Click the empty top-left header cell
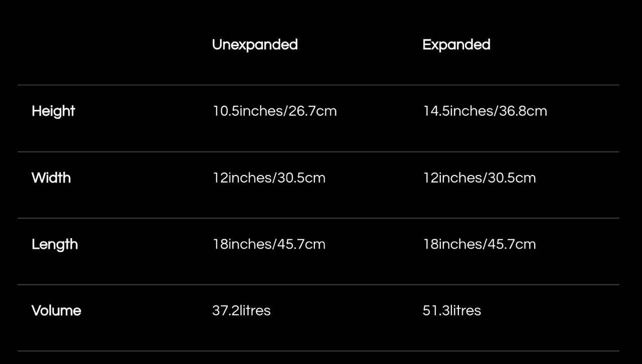642x364 pixels. [108, 45]
